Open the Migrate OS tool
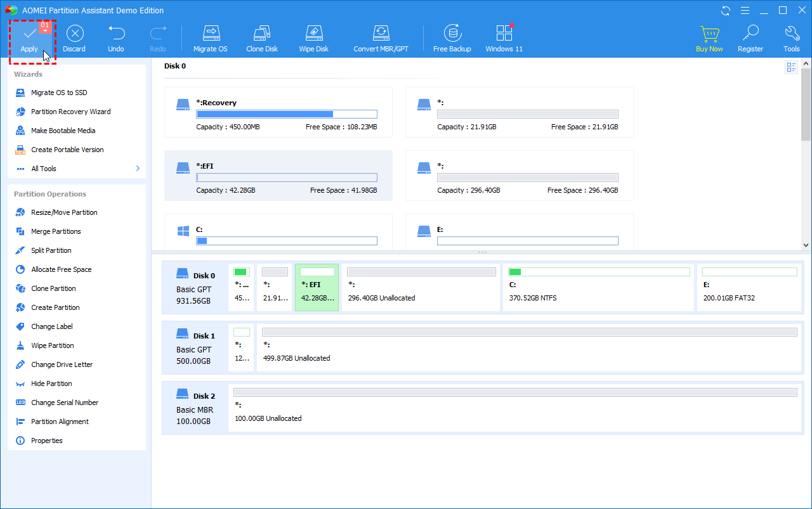 coord(211,37)
